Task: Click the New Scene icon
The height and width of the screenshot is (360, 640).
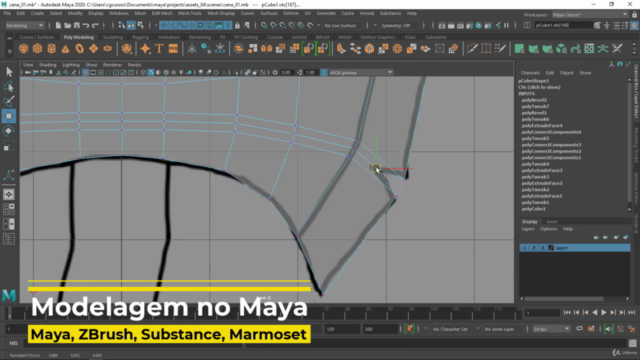Action: pos(58,25)
